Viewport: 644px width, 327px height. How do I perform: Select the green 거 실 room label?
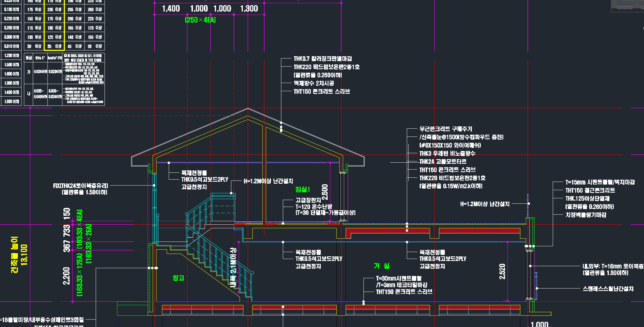coord(381,266)
